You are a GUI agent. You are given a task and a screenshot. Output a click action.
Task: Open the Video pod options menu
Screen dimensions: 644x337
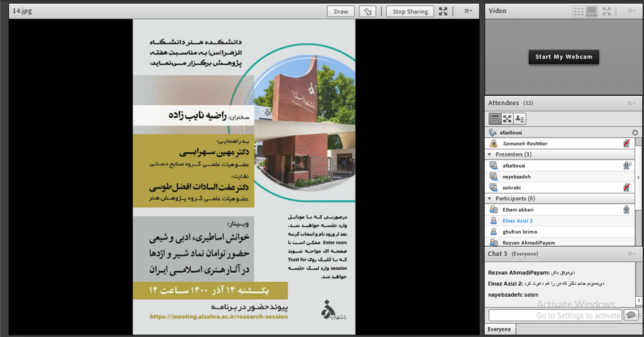631,11
